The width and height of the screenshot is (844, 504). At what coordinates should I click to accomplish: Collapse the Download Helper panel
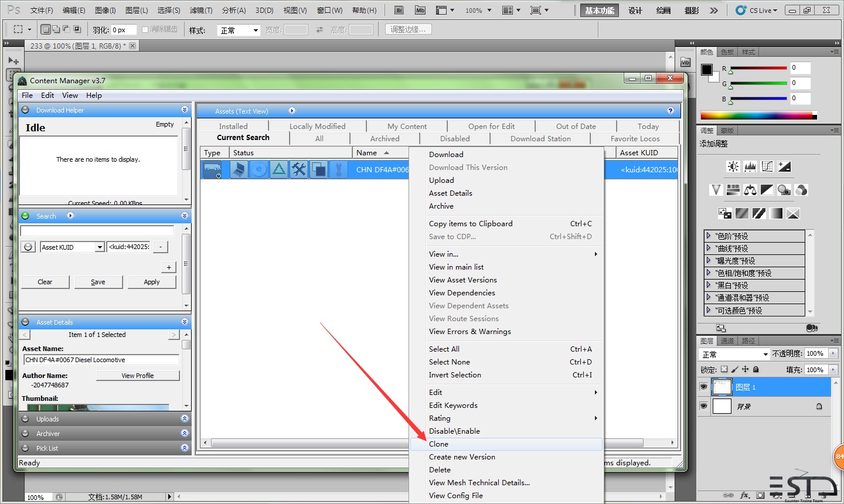[185, 110]
